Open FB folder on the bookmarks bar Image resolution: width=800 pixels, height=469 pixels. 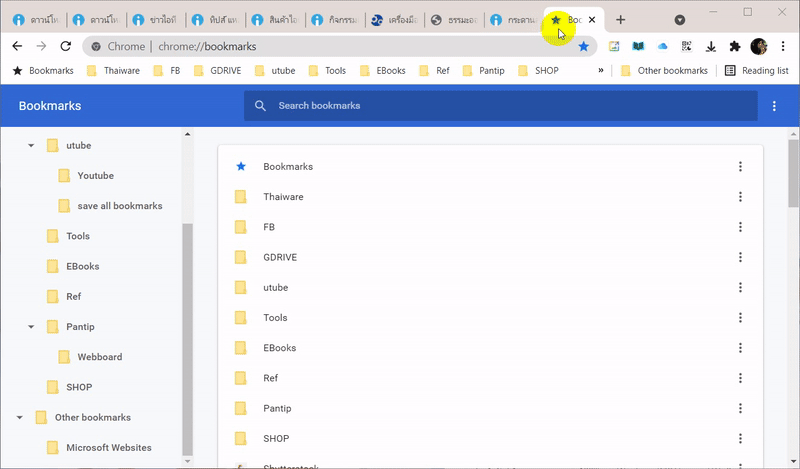tap(167, 70)
